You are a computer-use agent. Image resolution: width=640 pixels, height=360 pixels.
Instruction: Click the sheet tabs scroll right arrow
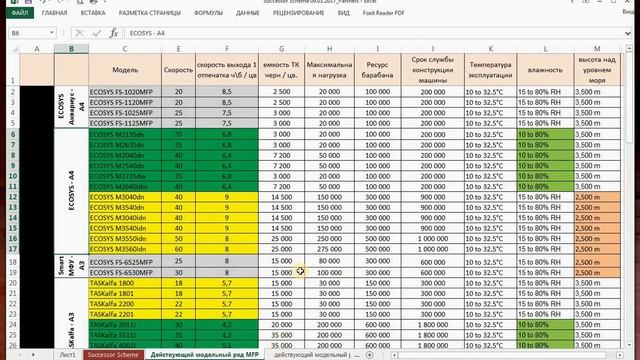pyautogui.click(x=33, y=355)
